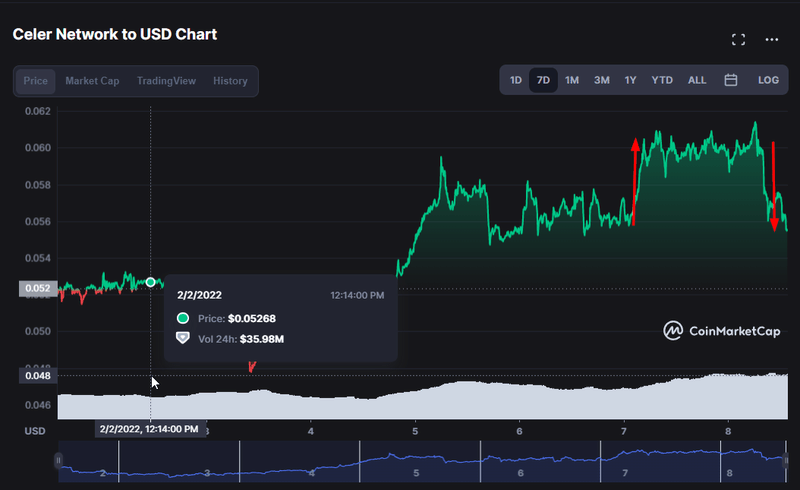Switch to the Price tab

[x=36, y=81]
